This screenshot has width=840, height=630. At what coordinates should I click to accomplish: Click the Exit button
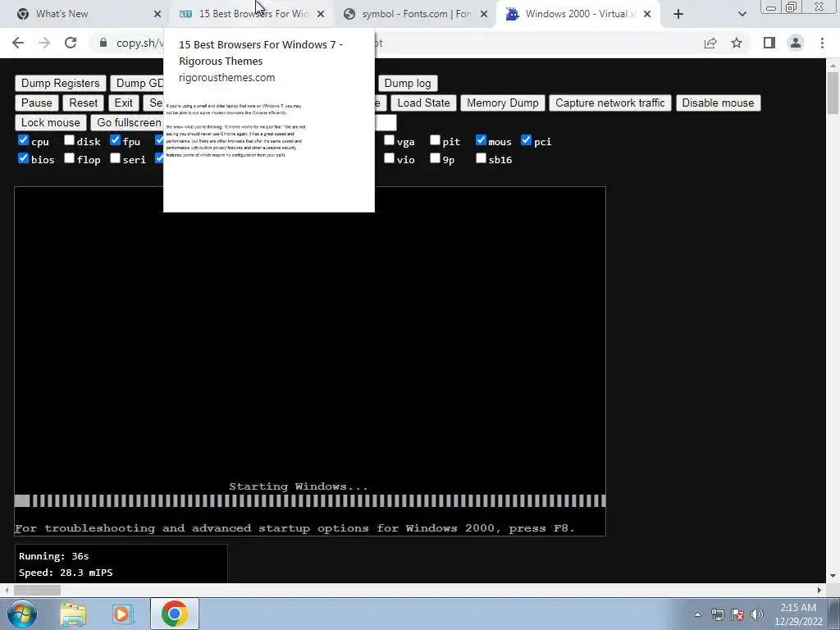point(123,103)
